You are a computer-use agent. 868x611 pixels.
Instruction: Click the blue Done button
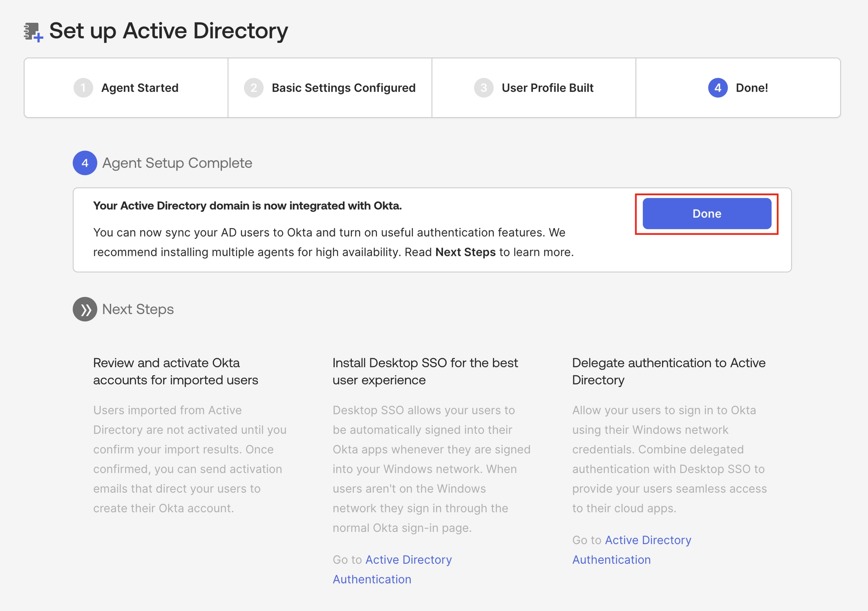pos(707,214)
